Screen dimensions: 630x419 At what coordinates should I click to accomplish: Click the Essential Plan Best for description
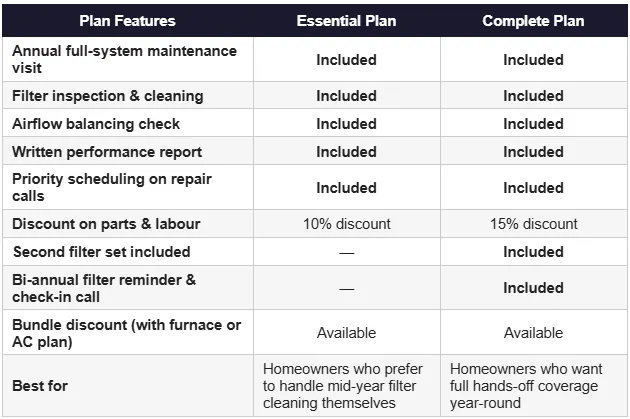coord(343,386)
